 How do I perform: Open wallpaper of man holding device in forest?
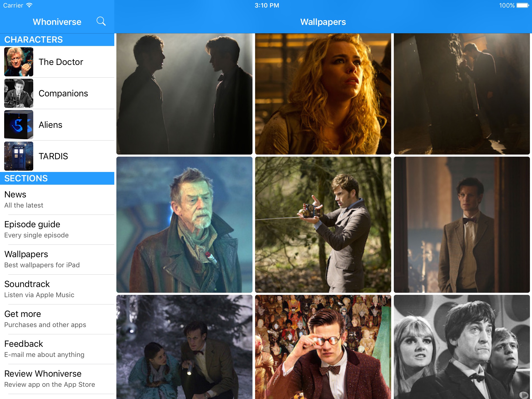(x=323, y=225)
